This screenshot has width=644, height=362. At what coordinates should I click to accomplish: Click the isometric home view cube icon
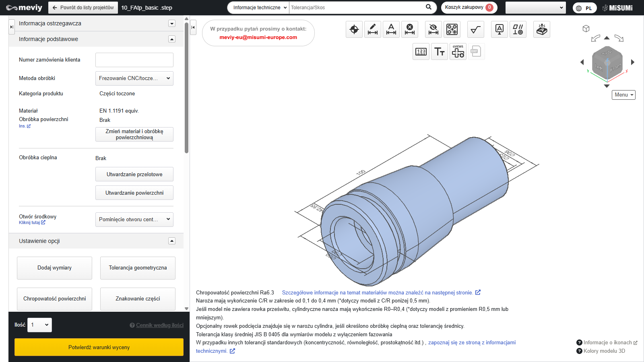pyautogui.click(x=586, y=29)
